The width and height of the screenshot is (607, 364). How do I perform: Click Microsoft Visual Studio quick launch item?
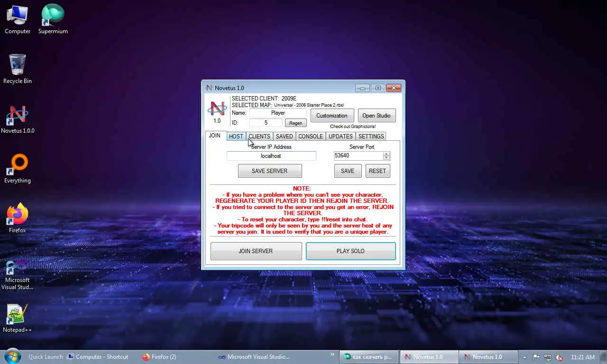pos(254,357)
